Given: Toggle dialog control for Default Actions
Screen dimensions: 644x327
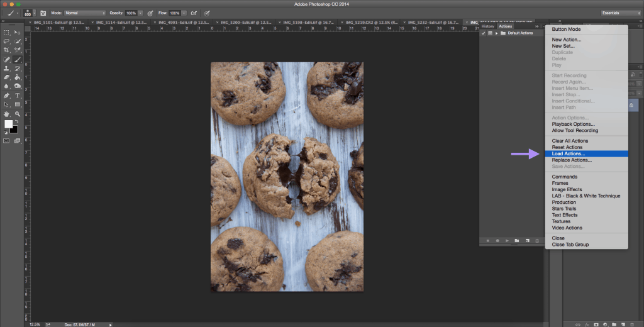Looking at the screenshot, I should (x=489, y=33).
